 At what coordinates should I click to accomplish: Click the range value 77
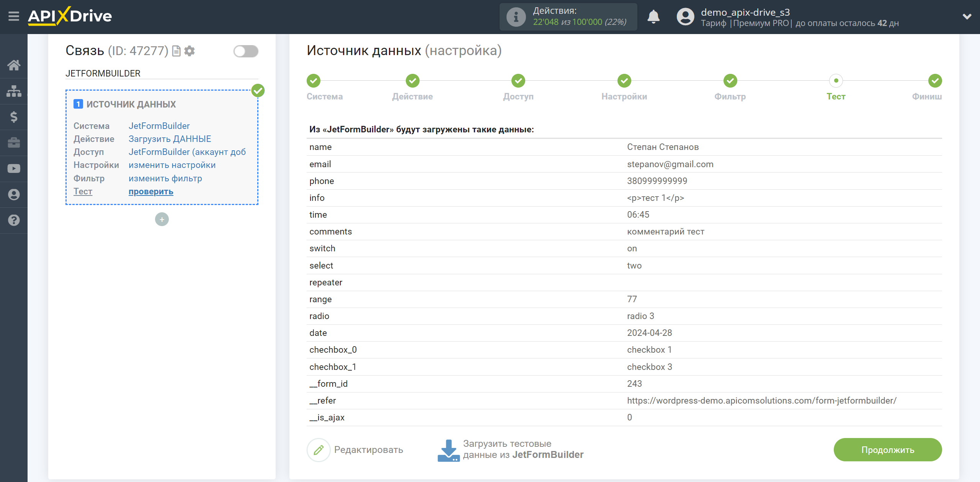pos(632,299)
